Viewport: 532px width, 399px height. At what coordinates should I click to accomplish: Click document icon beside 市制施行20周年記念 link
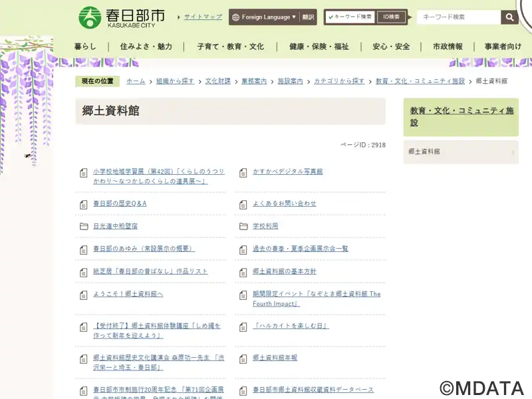click(x=84, y=391)
